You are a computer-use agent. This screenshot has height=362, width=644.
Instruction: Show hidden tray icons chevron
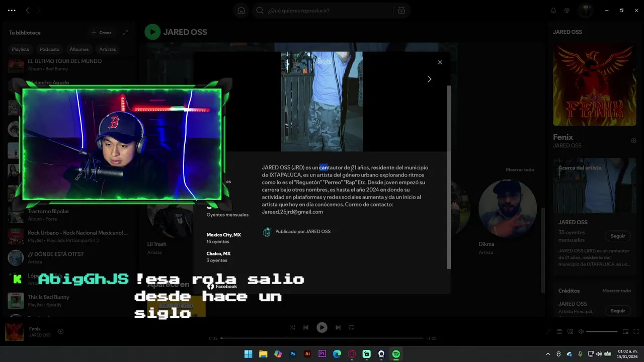(x=548, y=354)
